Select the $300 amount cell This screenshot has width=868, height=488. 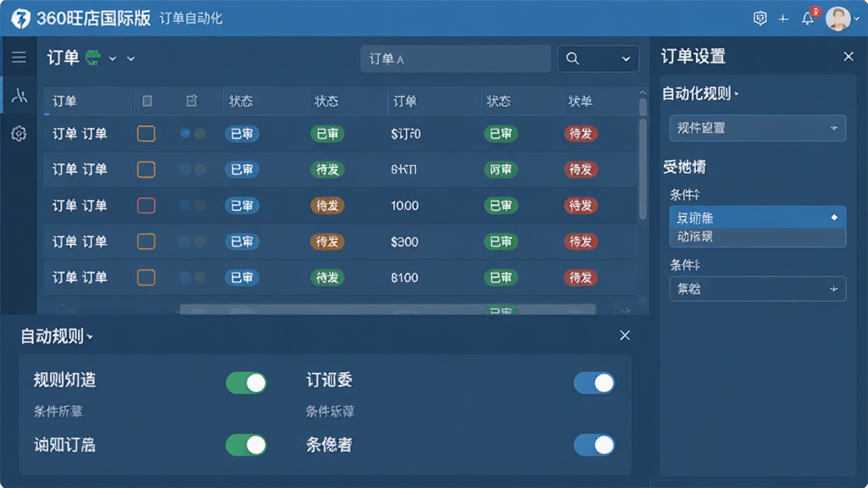point(404,241)
